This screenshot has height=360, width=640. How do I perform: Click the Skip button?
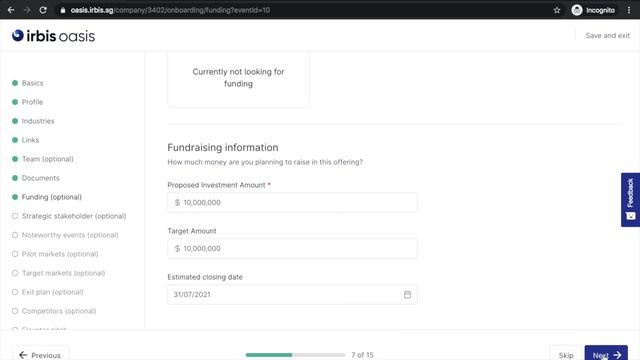point(566,354)
